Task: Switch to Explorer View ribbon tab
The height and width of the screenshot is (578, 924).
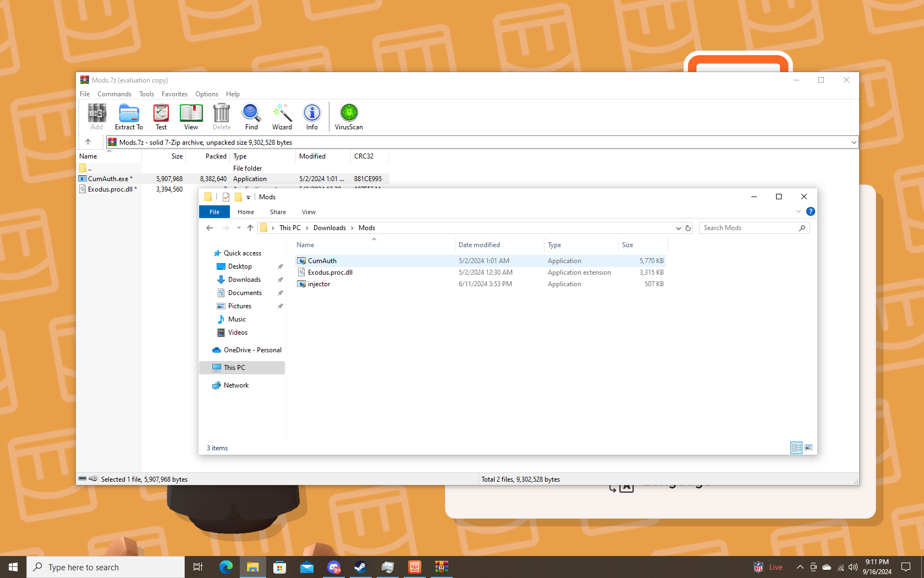Action: point(309,212)
